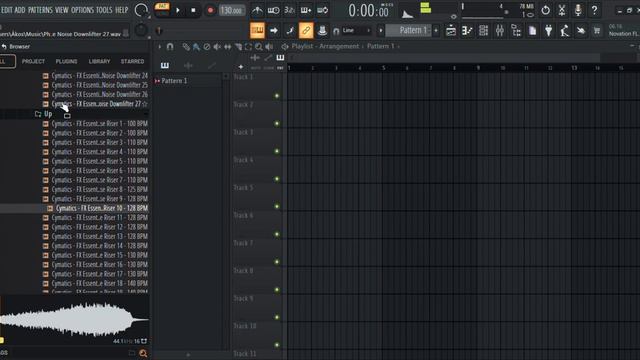640x360 pixels.
Task: Open the Pattern 1 selector dropdown
Action: pyautogui.click(x=409, y=30)
